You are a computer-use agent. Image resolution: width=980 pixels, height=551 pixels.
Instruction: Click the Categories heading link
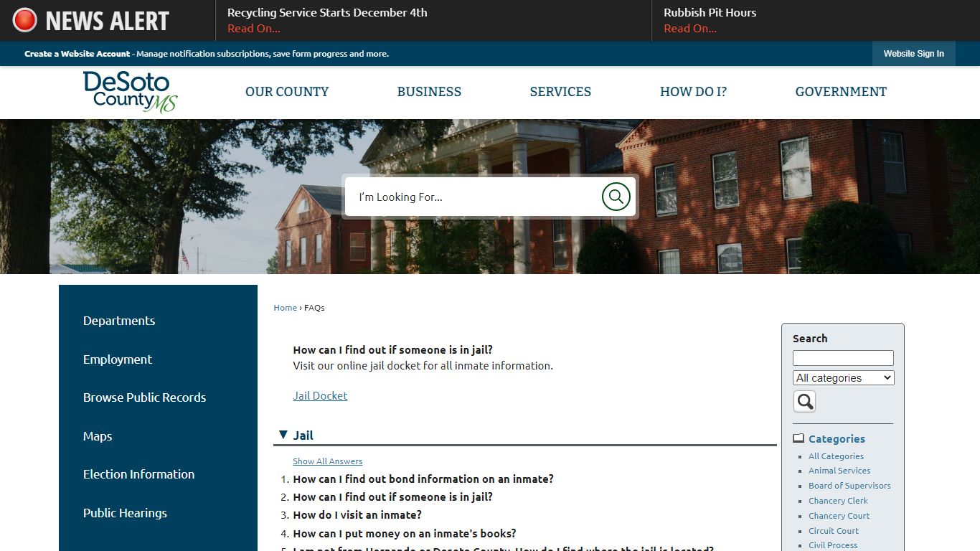coord(837,439)
